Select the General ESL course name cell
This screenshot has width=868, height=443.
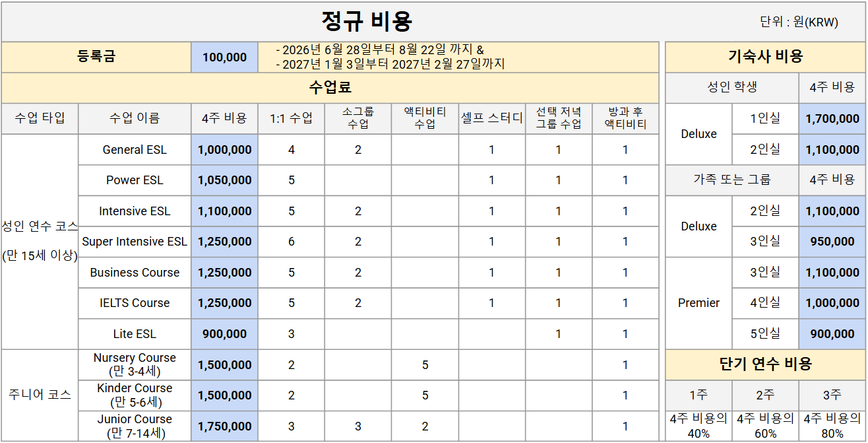pyautogui.click(x=135, y=150)
